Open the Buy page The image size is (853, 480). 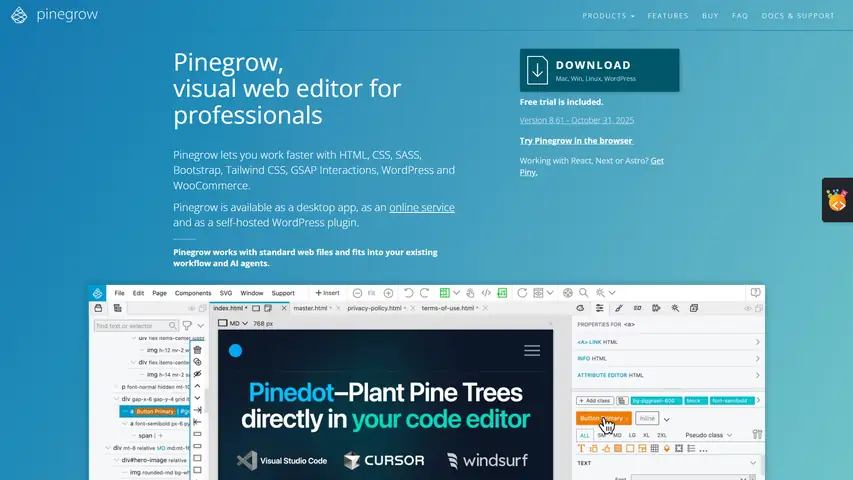tap(710, 16)
